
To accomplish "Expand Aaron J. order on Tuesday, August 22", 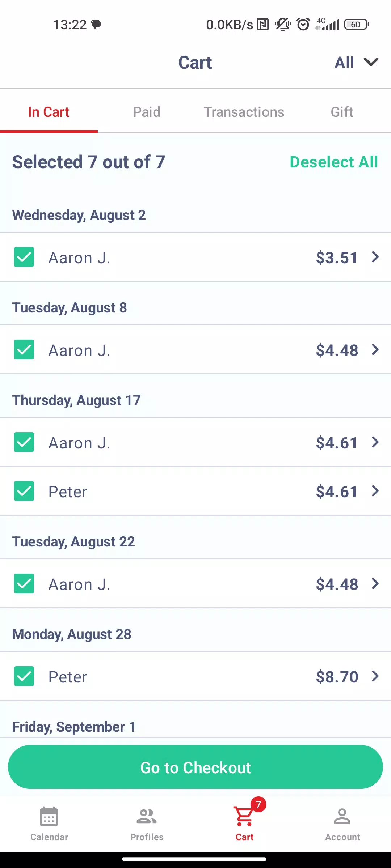I will pyautogui.click(x=375, y=584).
